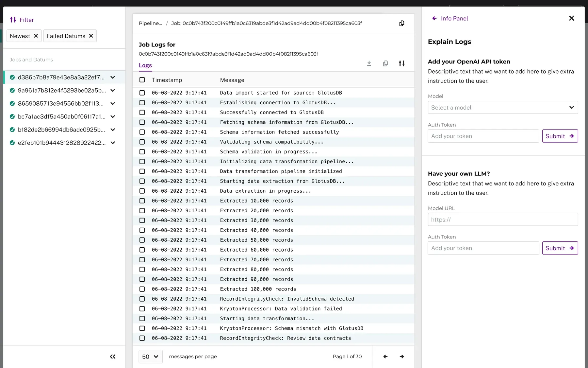The height and width of the screenshot is (368, 588).
Task: Open messages per page dropdown
Action: click(x=151, y=357)
